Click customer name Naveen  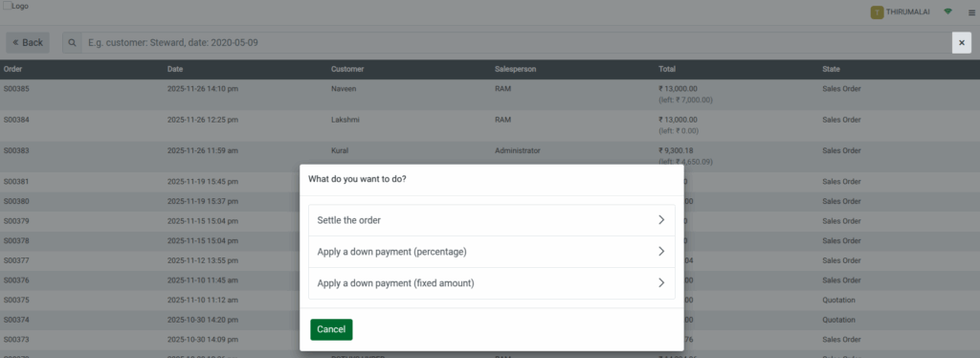pyautogui.click(x=344, y=89)
